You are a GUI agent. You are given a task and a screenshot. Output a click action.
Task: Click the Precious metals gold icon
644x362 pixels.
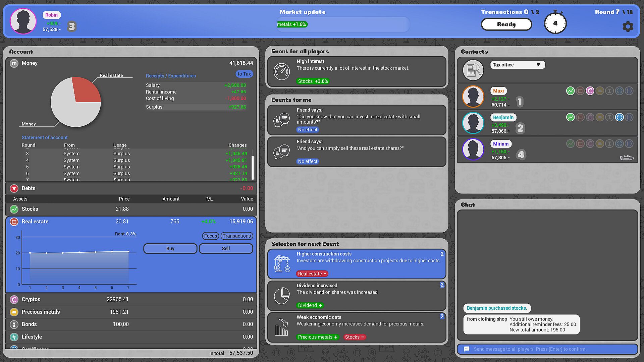[x=14, y=312]
